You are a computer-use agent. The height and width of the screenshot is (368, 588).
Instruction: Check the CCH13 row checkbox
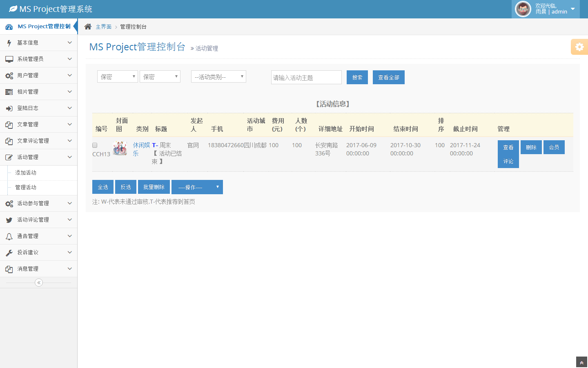[95, 145]
